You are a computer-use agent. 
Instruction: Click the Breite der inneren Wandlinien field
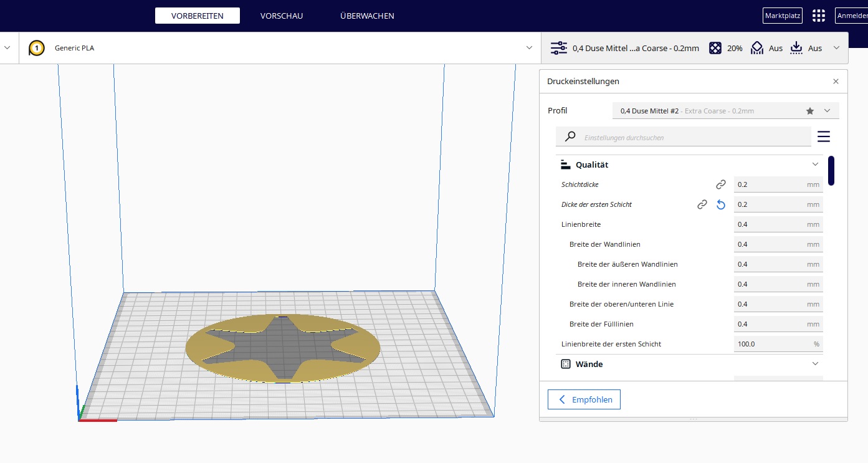tap(778, 284)
